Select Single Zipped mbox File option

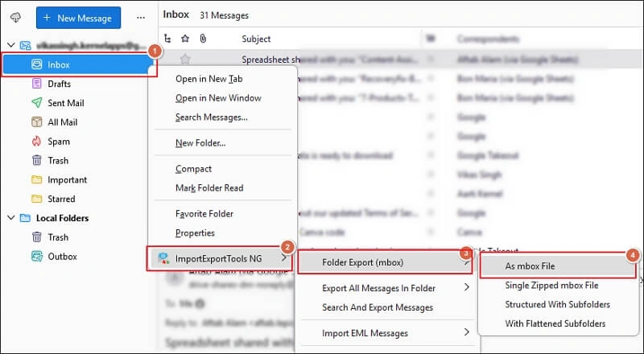click(x=551, y=285)
